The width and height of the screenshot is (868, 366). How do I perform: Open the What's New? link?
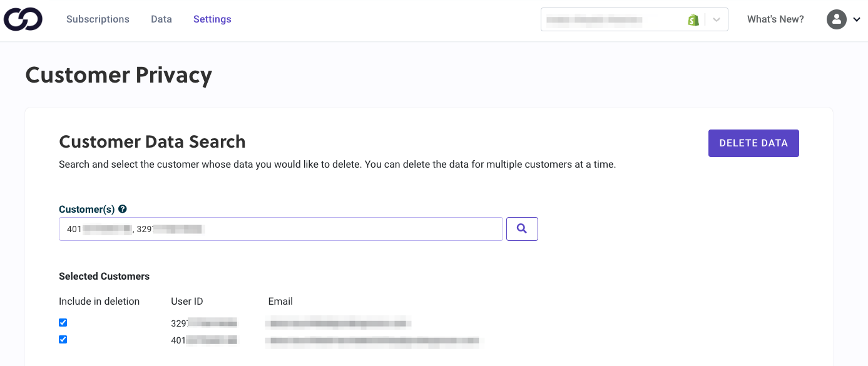click(x=775, y=19)
